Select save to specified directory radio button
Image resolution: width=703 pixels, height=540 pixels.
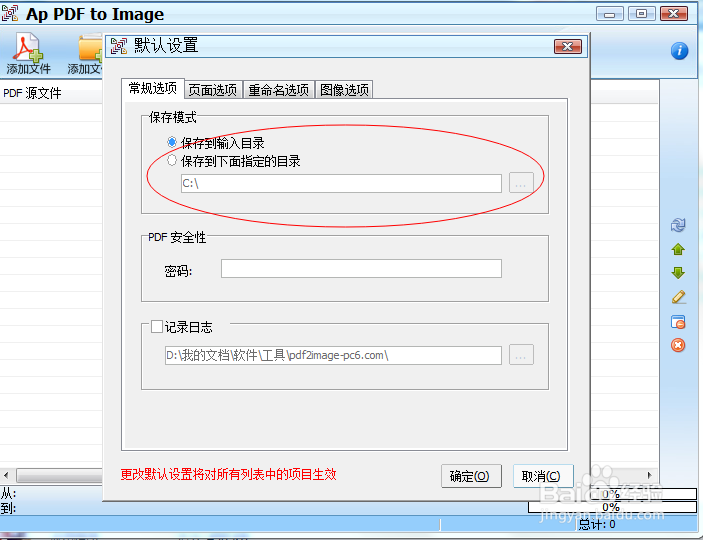click(172, 160)
